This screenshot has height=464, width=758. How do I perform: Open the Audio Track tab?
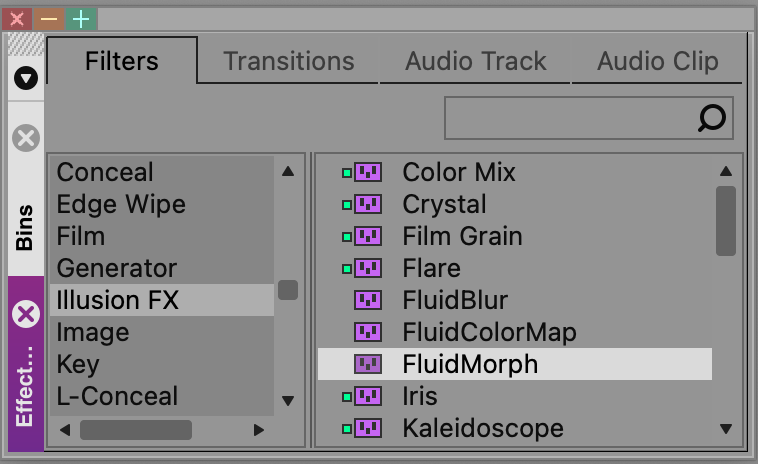point(476,61)
